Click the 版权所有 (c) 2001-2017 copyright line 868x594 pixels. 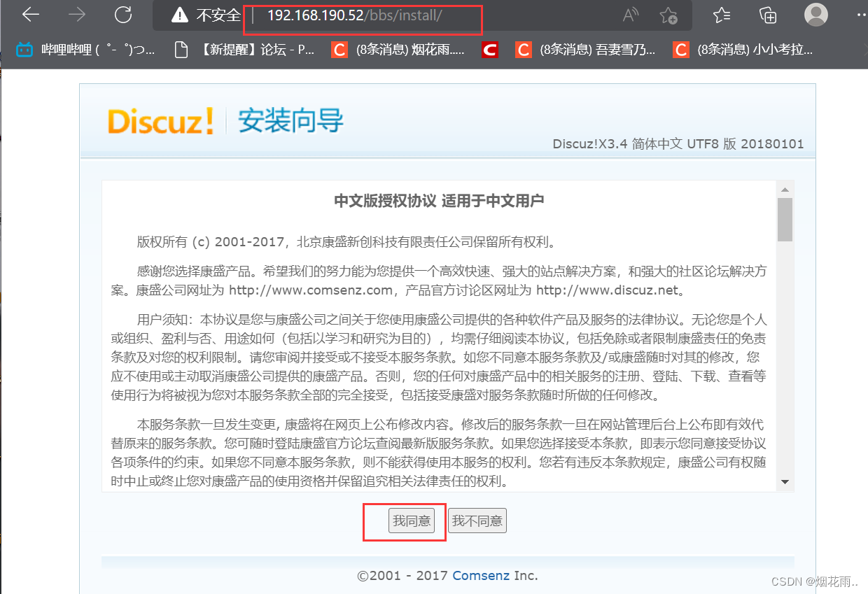[x=347, y=243]
